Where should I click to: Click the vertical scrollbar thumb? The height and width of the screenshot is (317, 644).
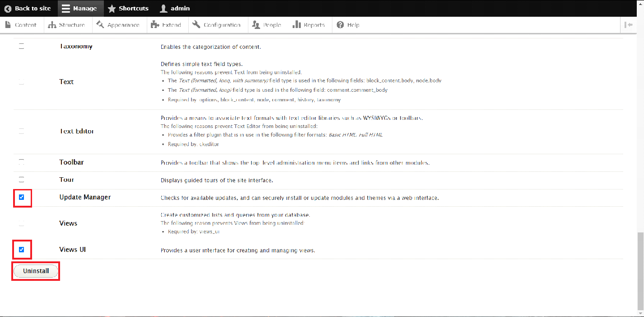pyautogui.click(x=640, y=271)
